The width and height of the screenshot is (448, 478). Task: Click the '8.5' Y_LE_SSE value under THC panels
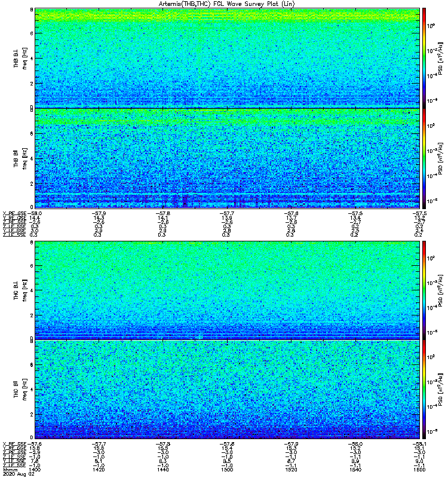click(227, 461)
